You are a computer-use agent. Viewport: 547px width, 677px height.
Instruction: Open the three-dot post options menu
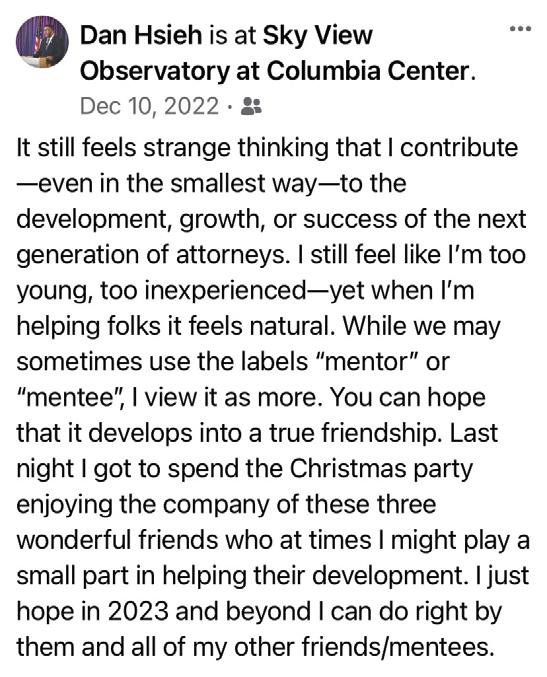tap(520, 29)
